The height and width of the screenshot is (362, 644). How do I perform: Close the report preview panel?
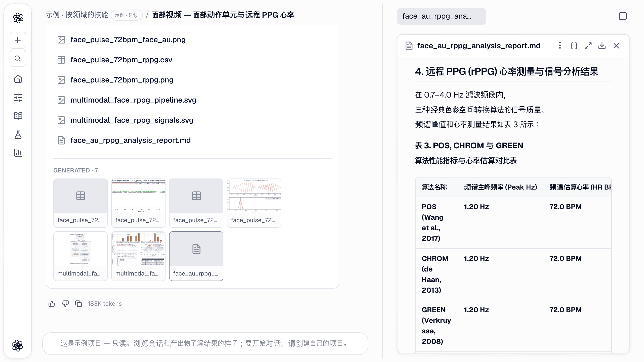(616, 46)
